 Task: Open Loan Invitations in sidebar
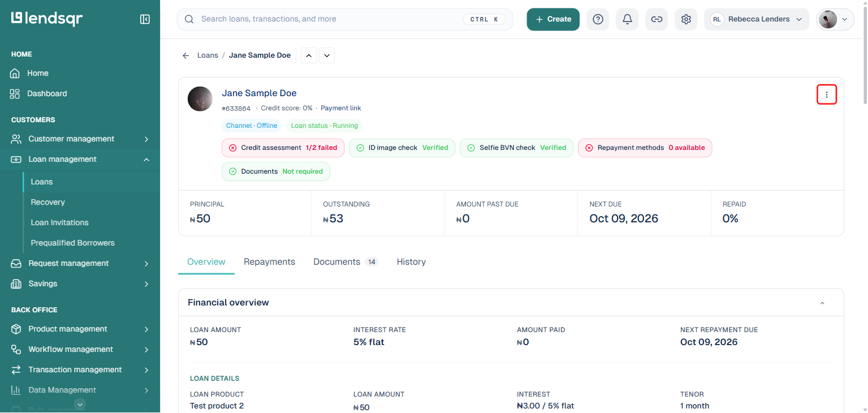click(x=59, y=222)
